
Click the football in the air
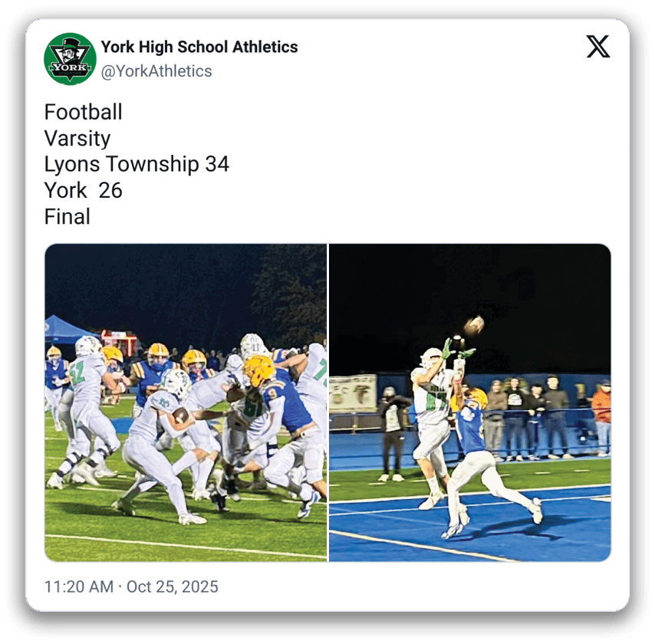(474, 325)
